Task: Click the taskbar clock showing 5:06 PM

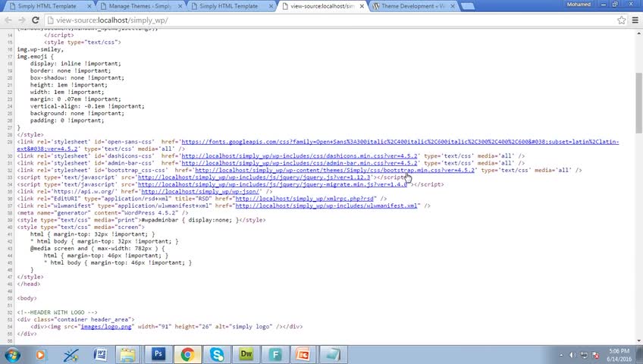Action: tap(619, 355)
